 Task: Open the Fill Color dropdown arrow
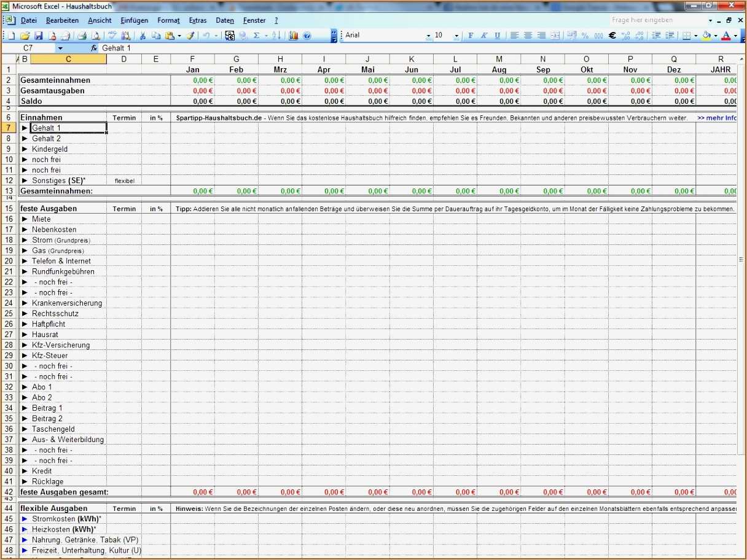click(x=715, y=35)
